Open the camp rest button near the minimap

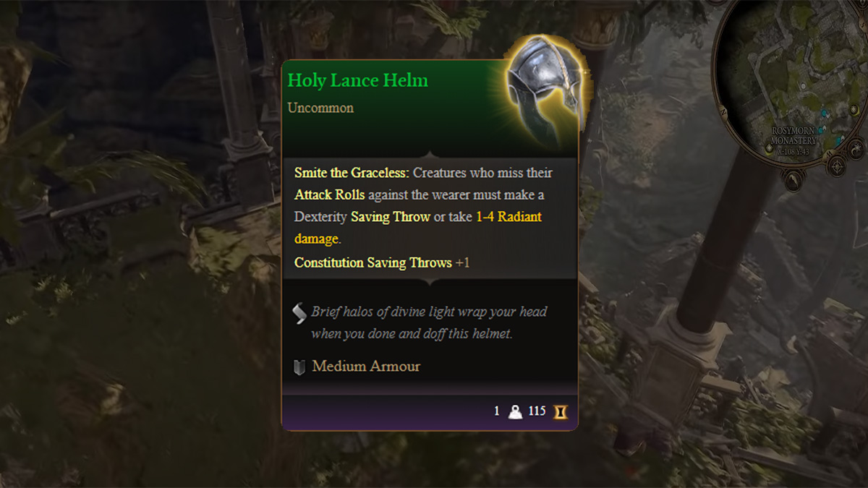click(x=856, y=149)
